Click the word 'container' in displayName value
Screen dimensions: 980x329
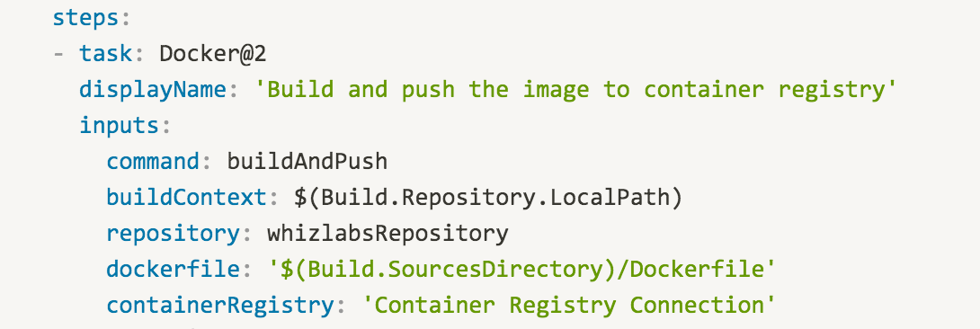click(x=703, y=90)
